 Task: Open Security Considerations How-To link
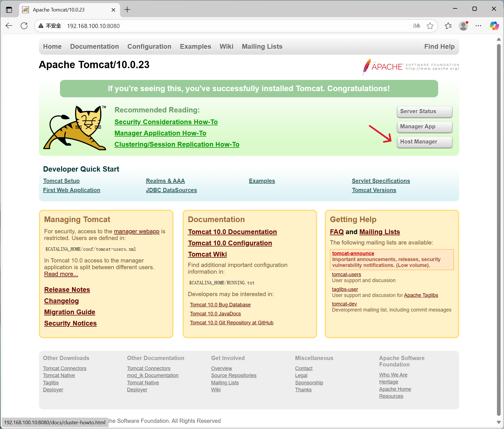click(166, 122)
